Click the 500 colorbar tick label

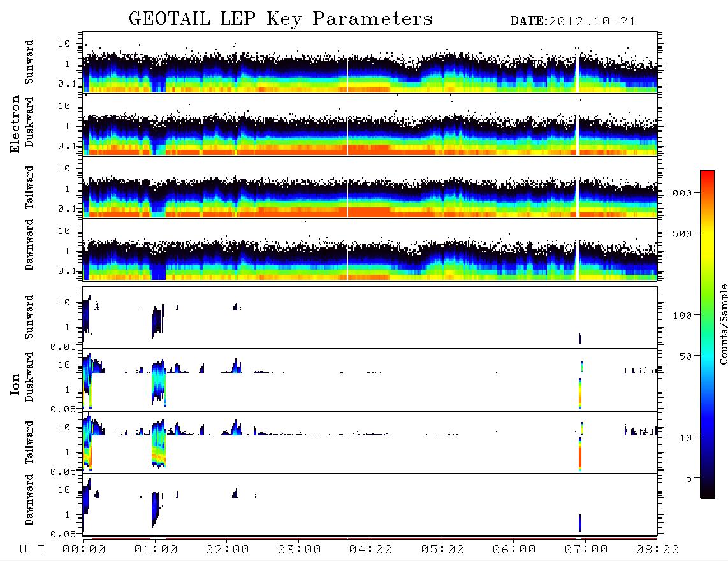point(682,234)
